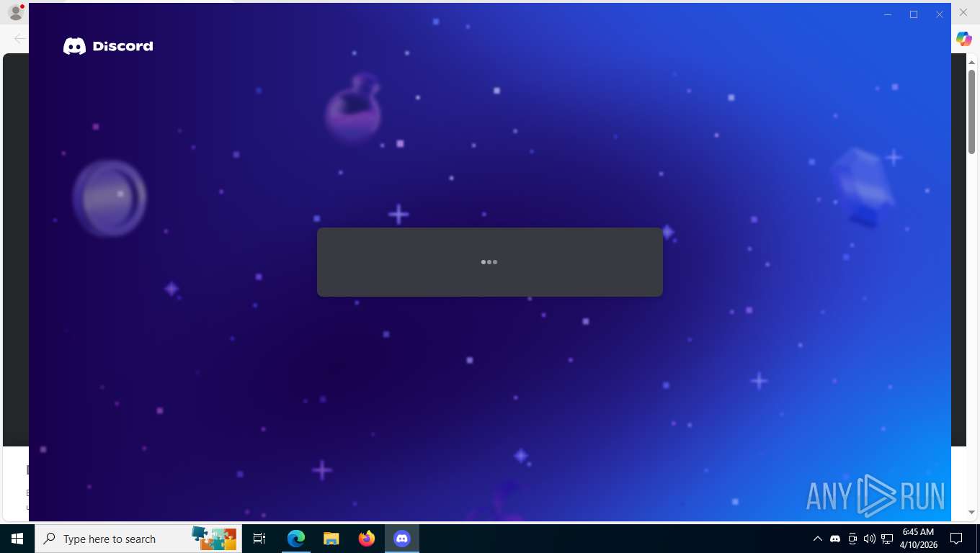980x553 pixels.
Task: Focus the taskbar search box
Action: tap(138, 539)
